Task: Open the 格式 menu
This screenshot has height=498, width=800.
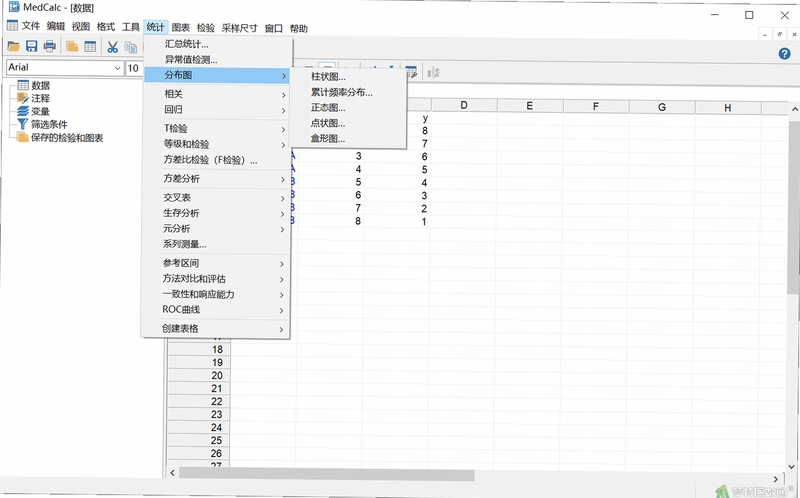Action: click(106, 27)
